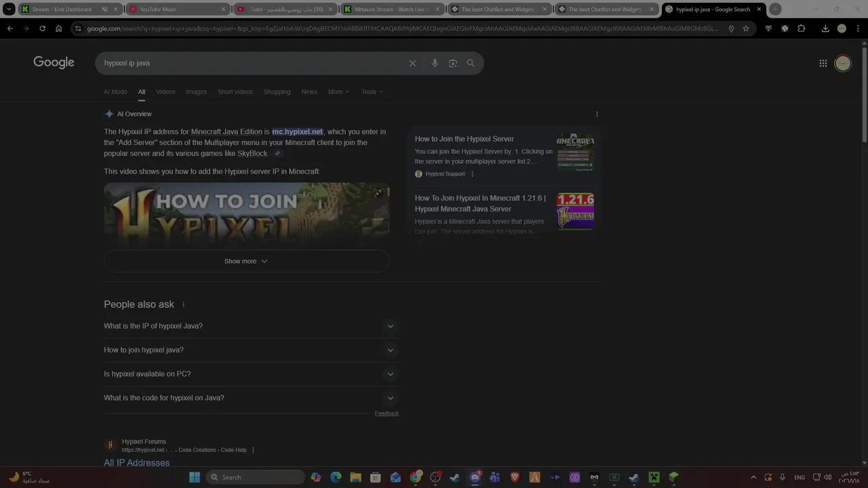The image size is (868, 488).
Task: Switch to the Shopping tab
Action: [x=277, y=91]
